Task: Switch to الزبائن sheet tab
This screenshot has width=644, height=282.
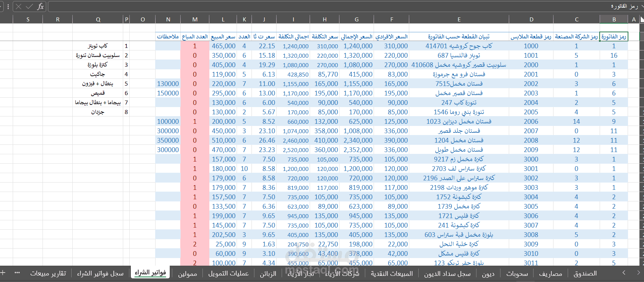Action: (x=268, y=273)
